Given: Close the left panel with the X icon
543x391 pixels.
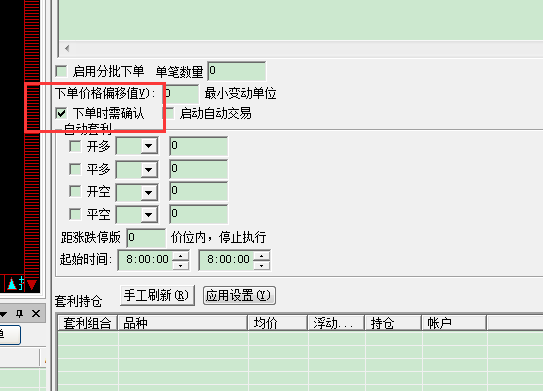Looking at the screenshot, I should click(36, 314).
